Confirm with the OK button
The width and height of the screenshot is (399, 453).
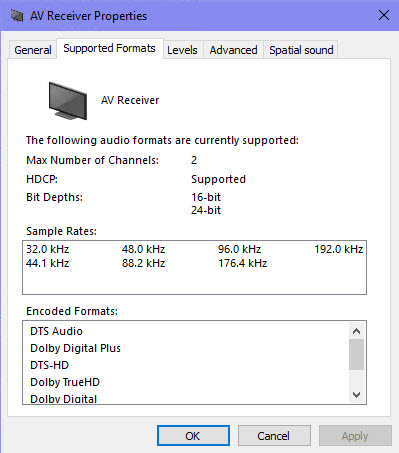point(193,436)
